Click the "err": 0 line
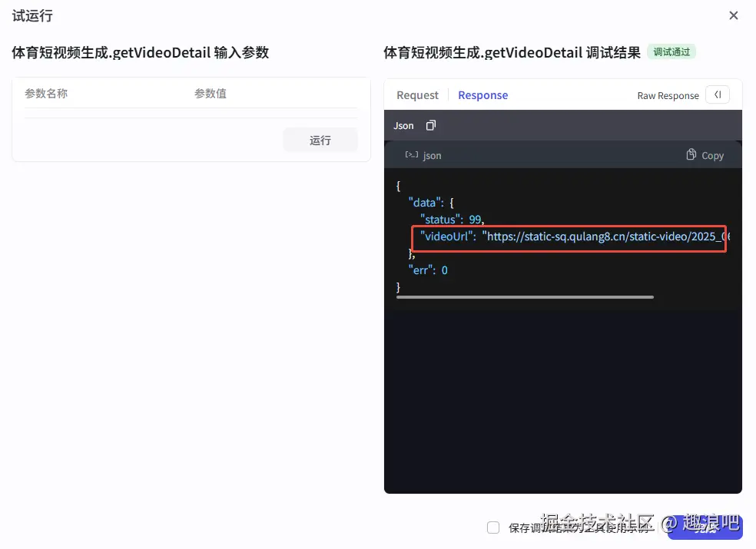 click(428, 270)
